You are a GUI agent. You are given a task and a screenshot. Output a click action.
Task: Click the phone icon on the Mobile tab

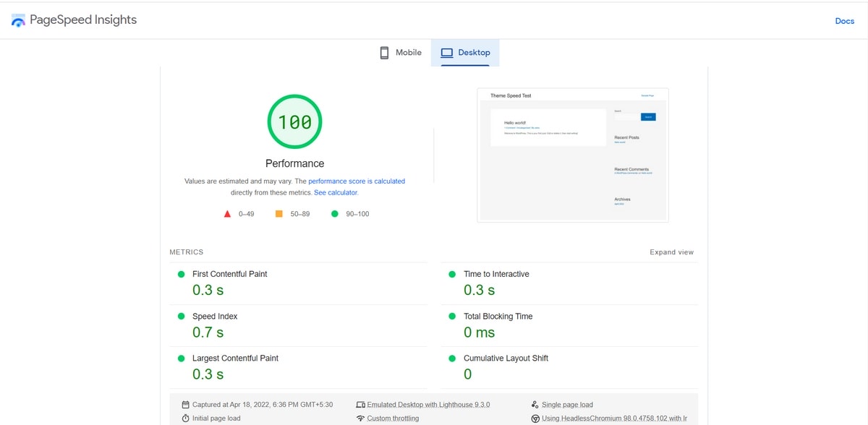click(383, 52)
